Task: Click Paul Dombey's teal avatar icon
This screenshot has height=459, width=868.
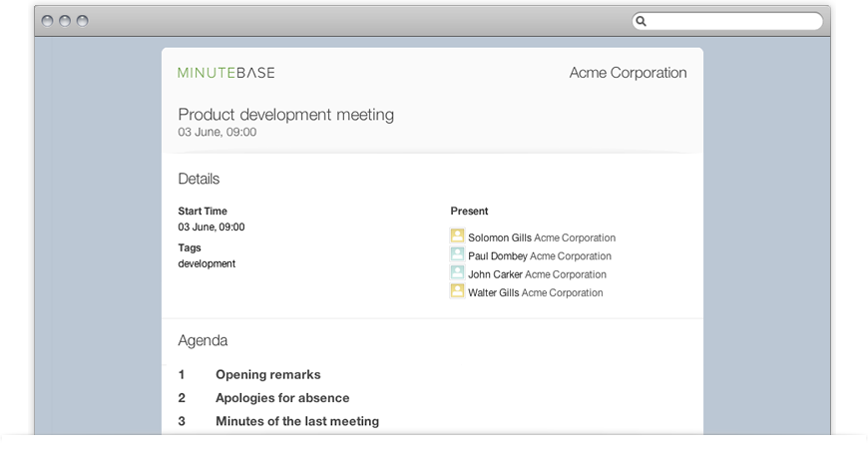Action: pyautogui.click(x=457, y=254)
